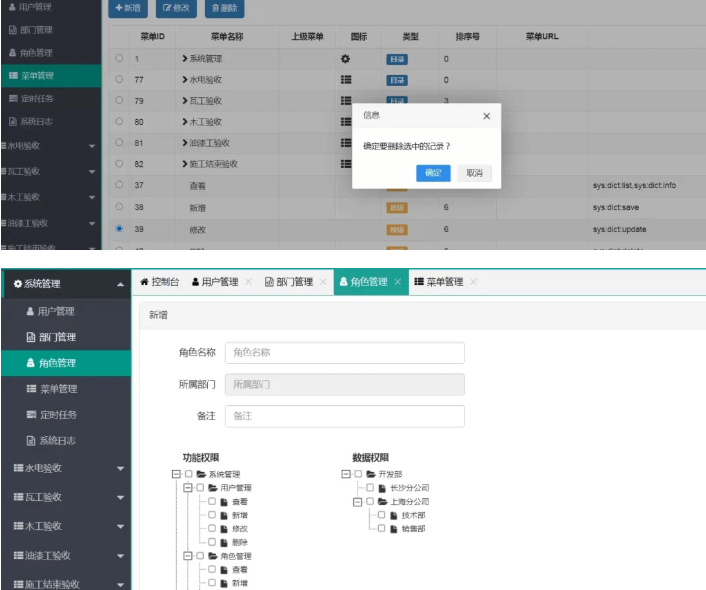Close the 信息 dialog with the X

[486, 116]
